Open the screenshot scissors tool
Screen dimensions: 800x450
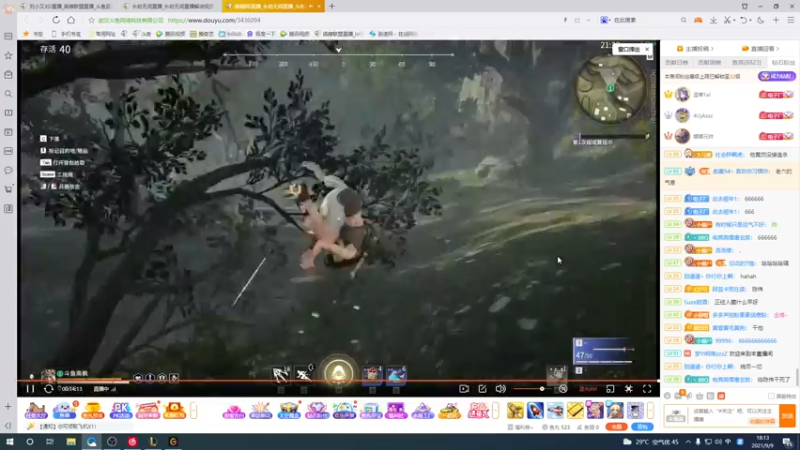coord(727,20)
